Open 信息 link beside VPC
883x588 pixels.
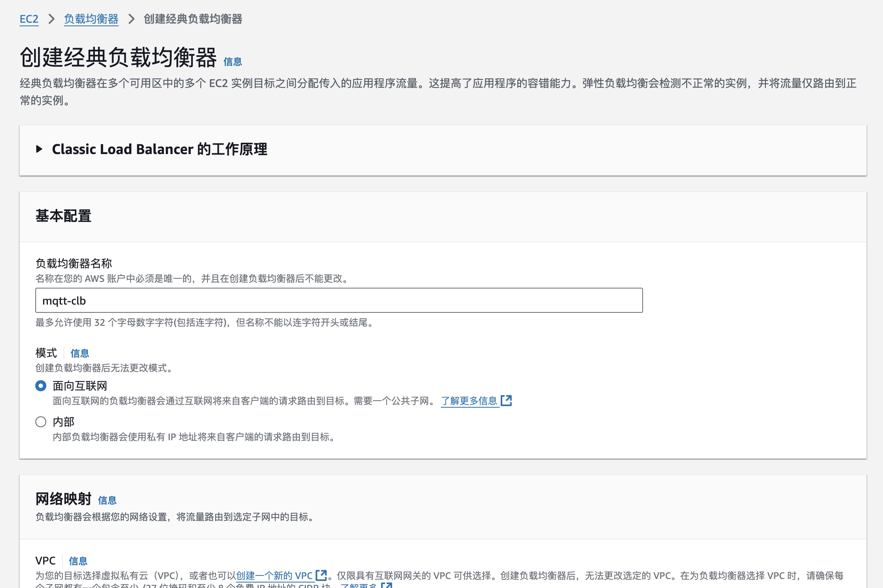click(78, 561)
